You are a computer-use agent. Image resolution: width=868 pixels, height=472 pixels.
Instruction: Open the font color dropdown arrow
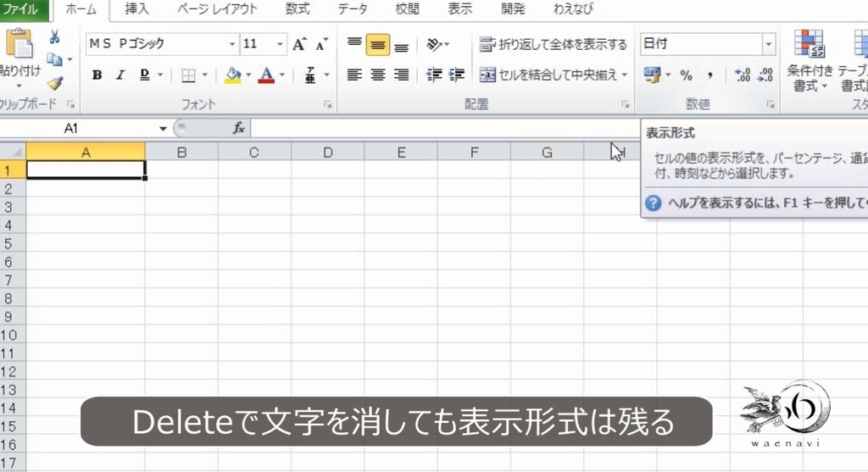tap(281, 75)
